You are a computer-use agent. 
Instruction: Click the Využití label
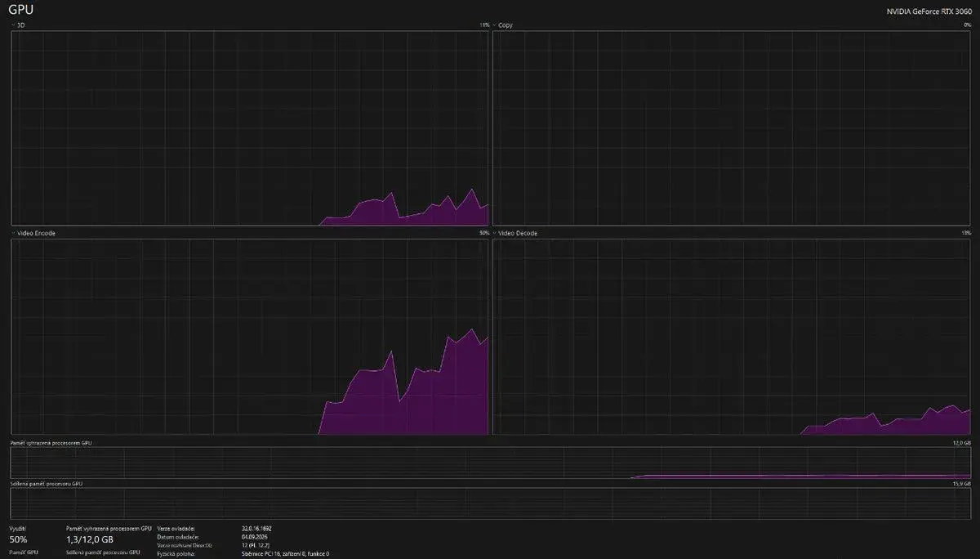pos(17,528)
